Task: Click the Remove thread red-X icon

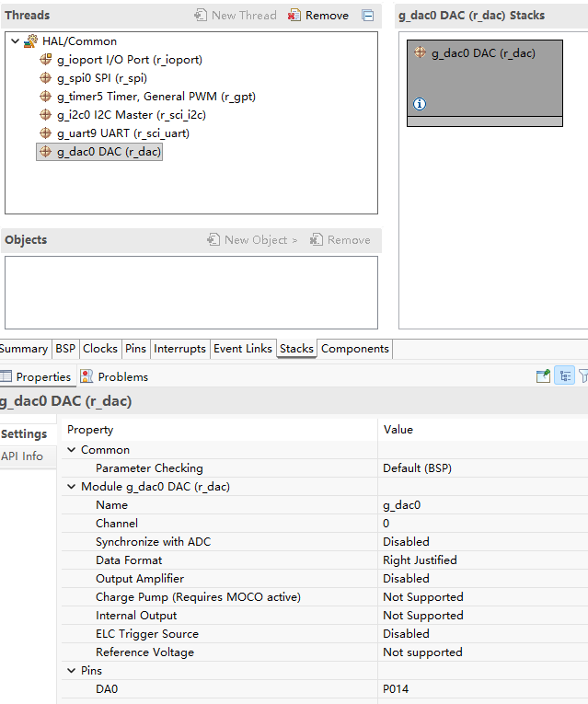Action: 294,16
